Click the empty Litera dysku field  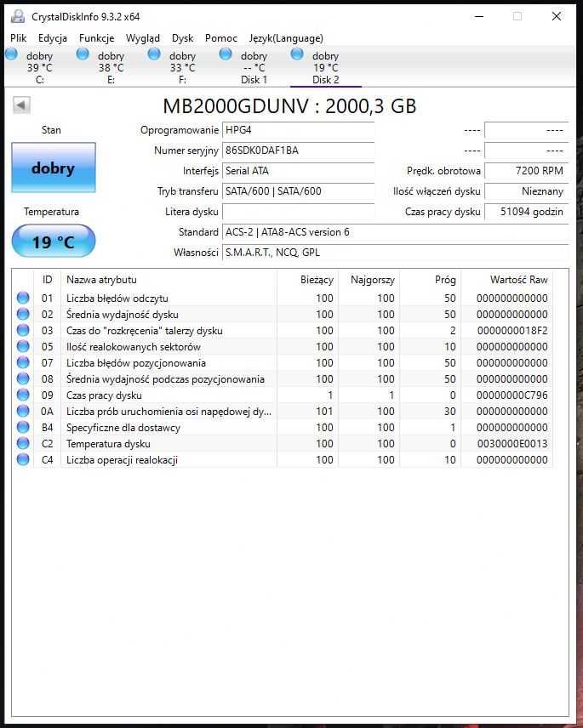point(298,212)
